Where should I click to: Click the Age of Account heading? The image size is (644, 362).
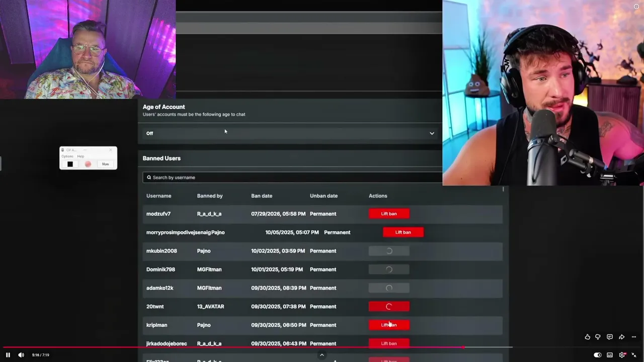[x=164, y=107]
